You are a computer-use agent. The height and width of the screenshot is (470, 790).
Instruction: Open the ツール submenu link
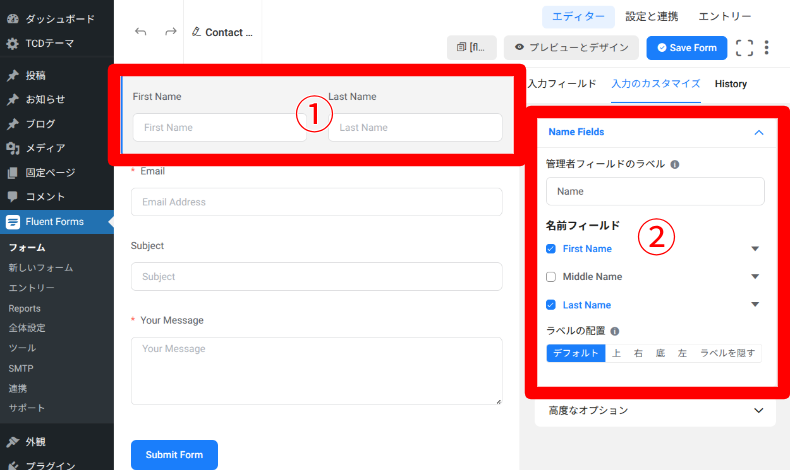coord(22,348)
